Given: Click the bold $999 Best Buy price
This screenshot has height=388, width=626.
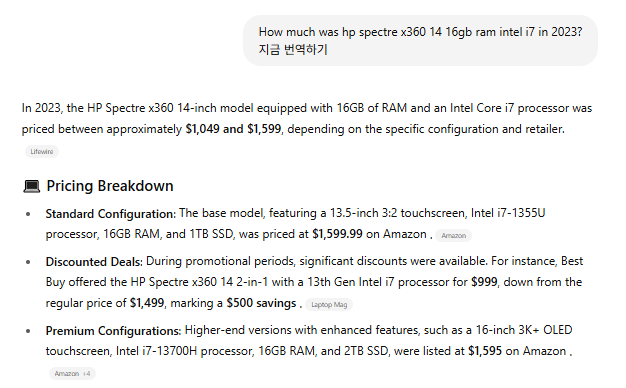Looking at the screenshot, I should (x=484, y=282).
